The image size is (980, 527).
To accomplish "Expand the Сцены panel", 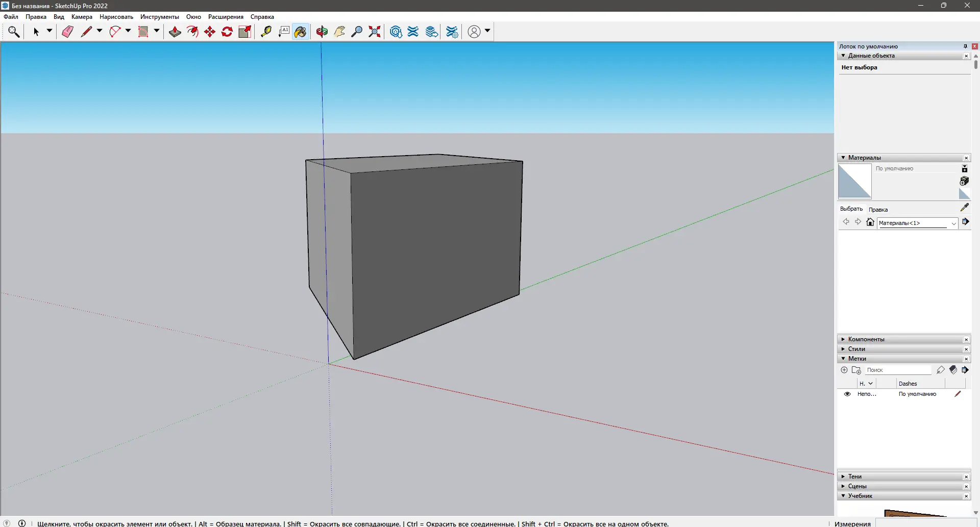I will pos(843,486).
